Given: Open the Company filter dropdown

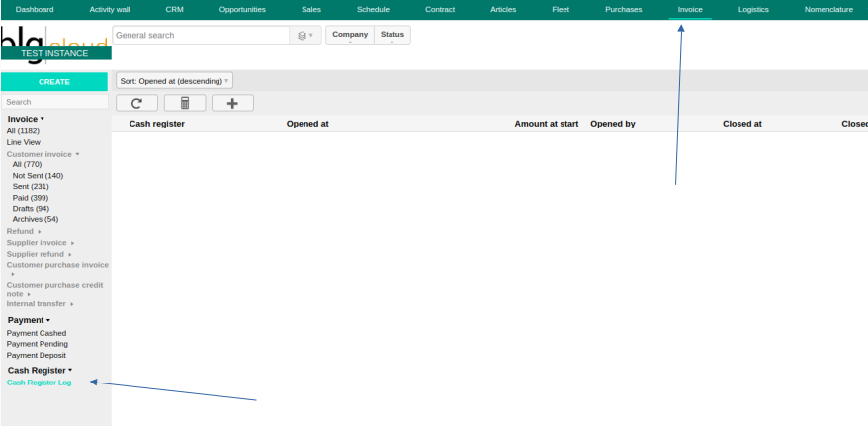Looking at the screenshot, I should click(350, 36).
